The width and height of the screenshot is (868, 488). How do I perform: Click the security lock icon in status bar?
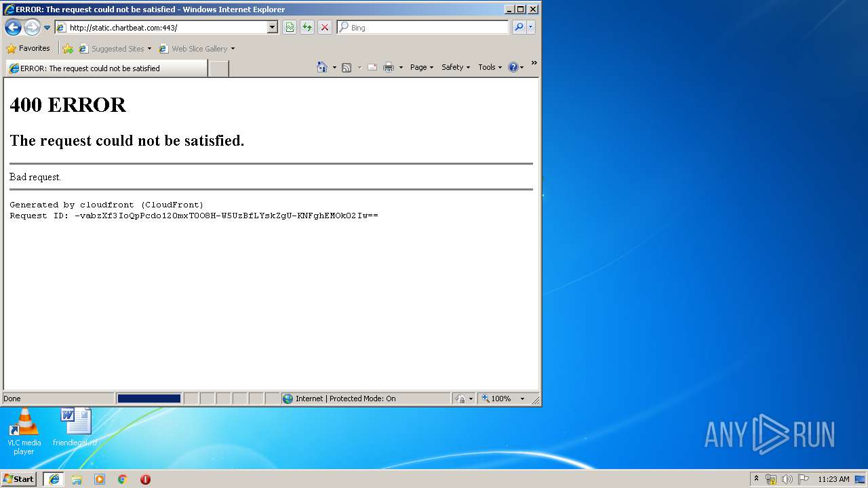click(461, 399)
